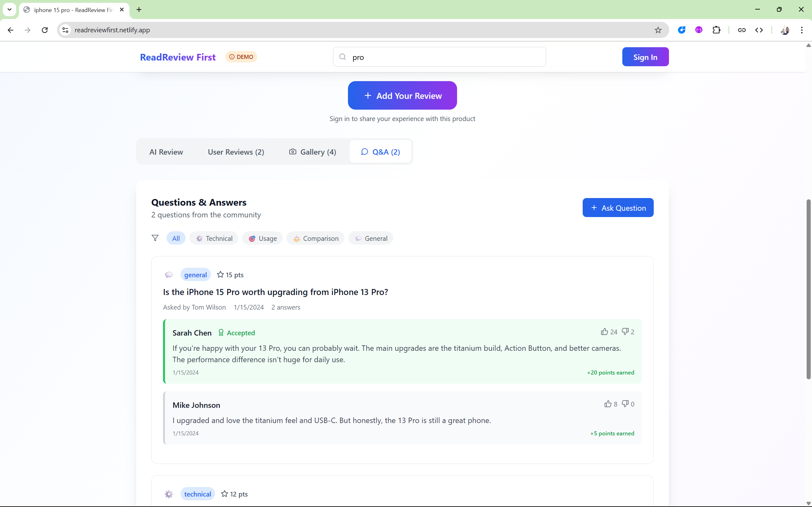Viewport: 812px width, 507px height.
Task: Filter questions by Usage category
Action: [262, 238]
